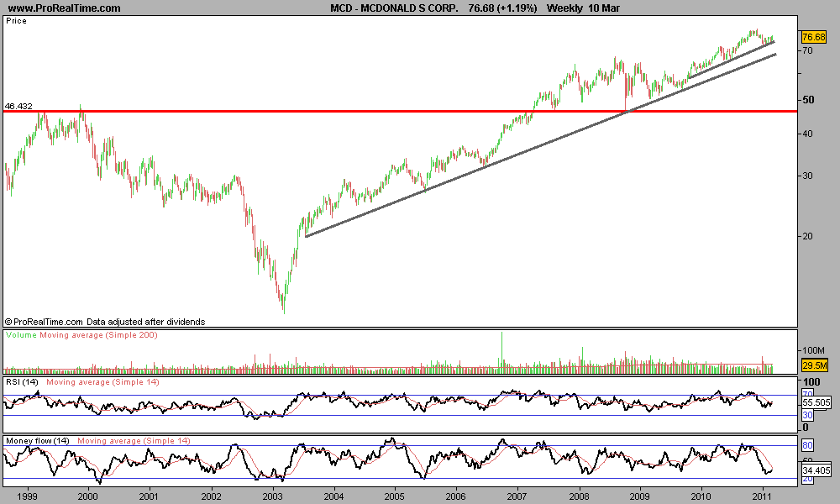Click the 2010 label on time axis
This screenshot has height=504, width=840.
coord(701,496)
